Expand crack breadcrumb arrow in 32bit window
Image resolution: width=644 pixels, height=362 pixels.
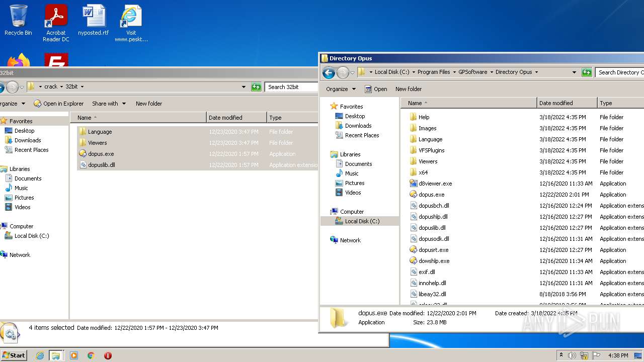[62, 87]
